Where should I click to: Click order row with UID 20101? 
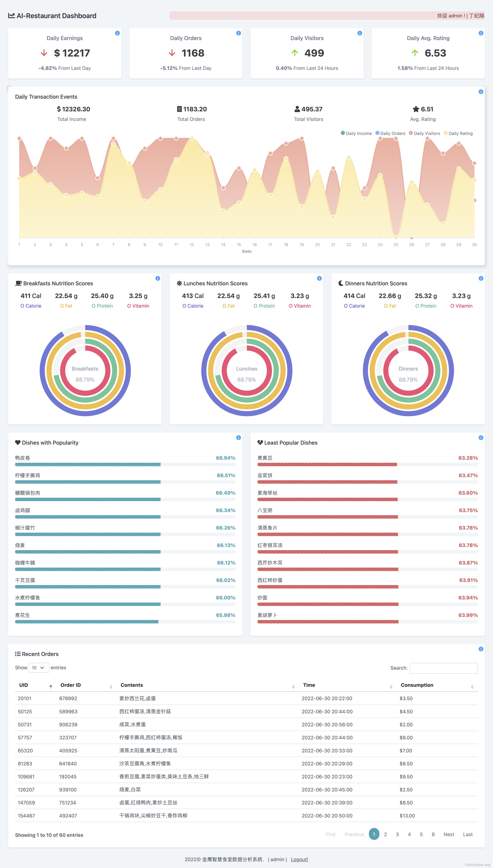pos(246,698)
